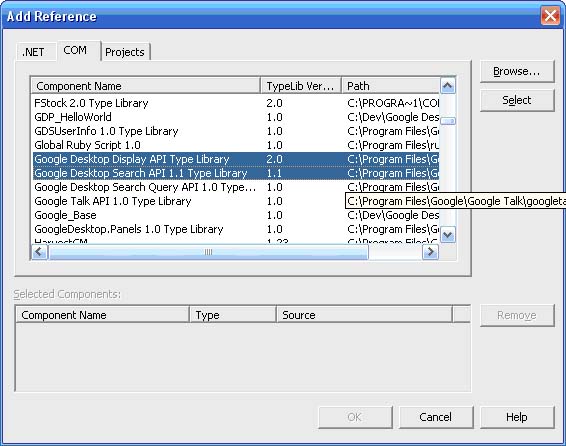
Task: Click C:\PROGRA~1 path of FStock row
Action: [393, 103]
